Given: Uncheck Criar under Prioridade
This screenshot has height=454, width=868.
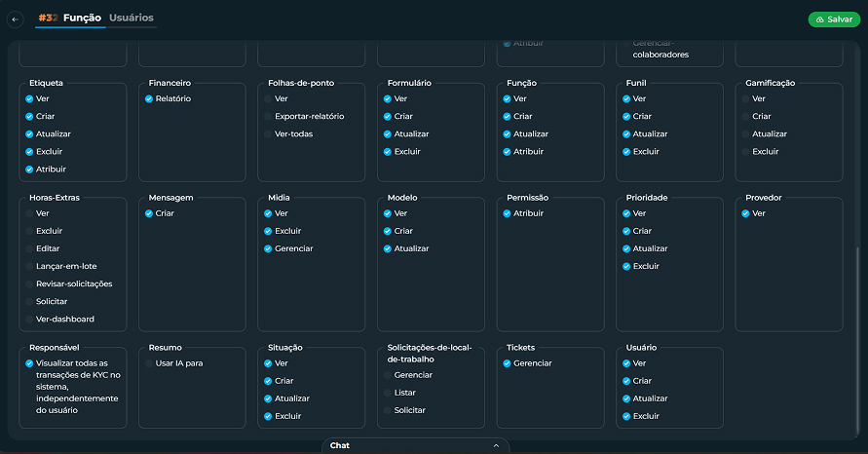Looking at the screenshot, I should click(x=626, y=232).
